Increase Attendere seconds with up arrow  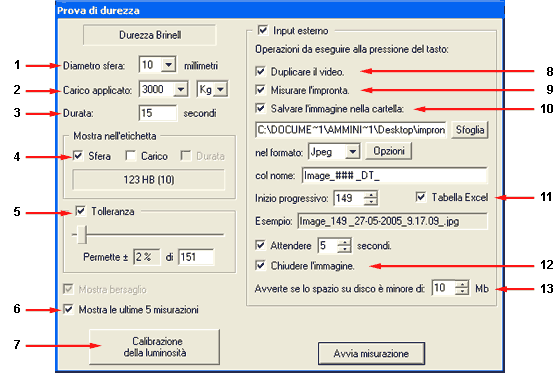[344, 242]
